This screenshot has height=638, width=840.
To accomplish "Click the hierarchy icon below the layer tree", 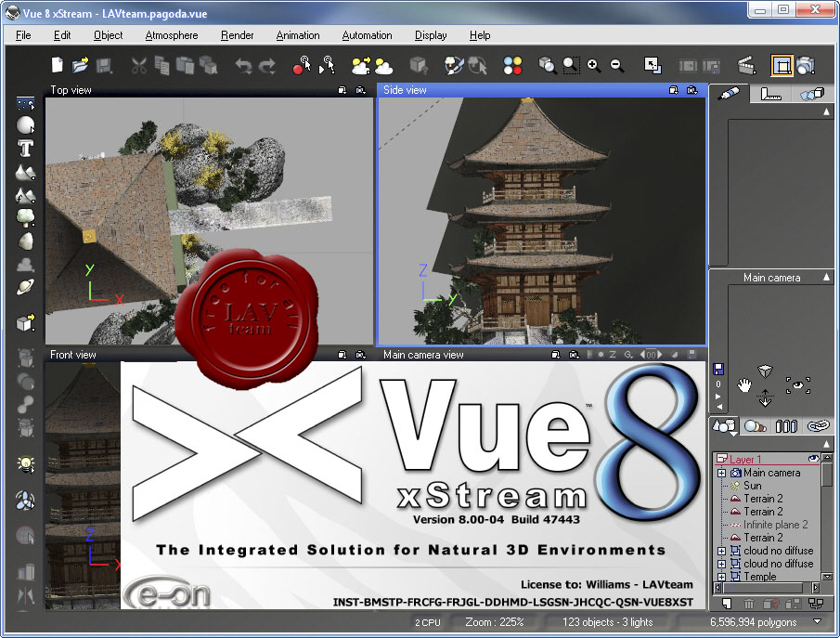I will 816,604.
